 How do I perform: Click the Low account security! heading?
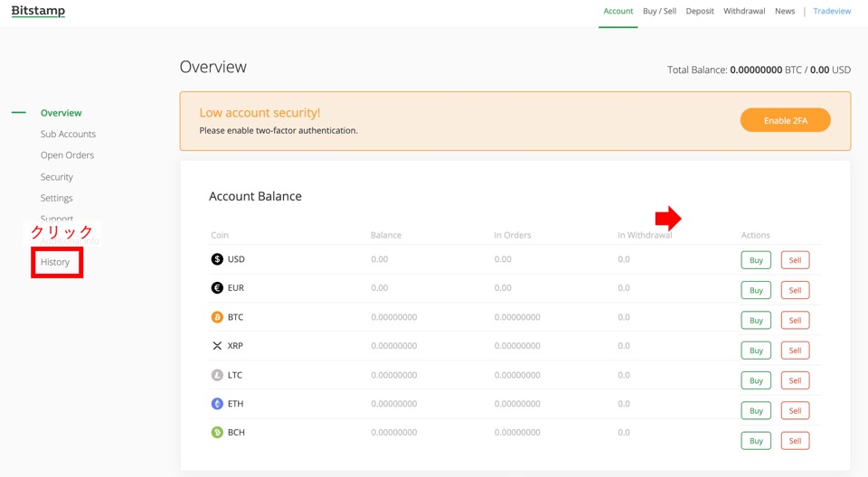[x=259, y=113]
